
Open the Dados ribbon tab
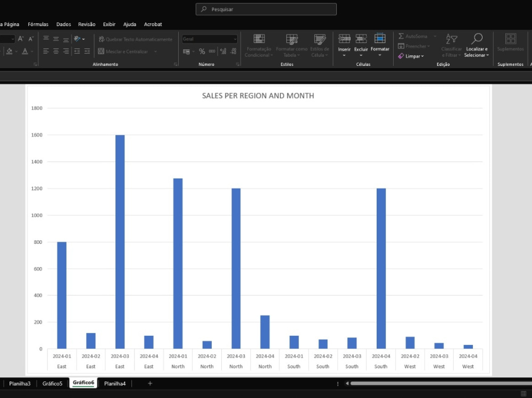point(63,24)
